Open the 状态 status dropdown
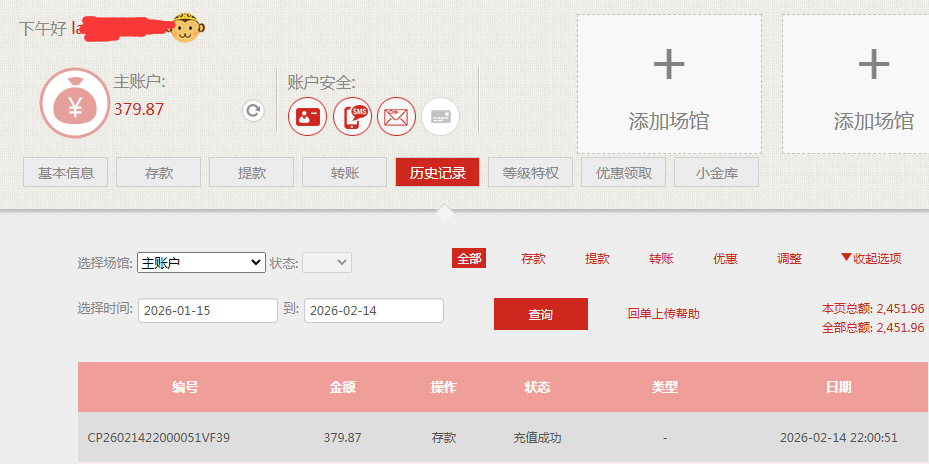The height and width of the screenshot is (464, 929). [x=327, y=263]
